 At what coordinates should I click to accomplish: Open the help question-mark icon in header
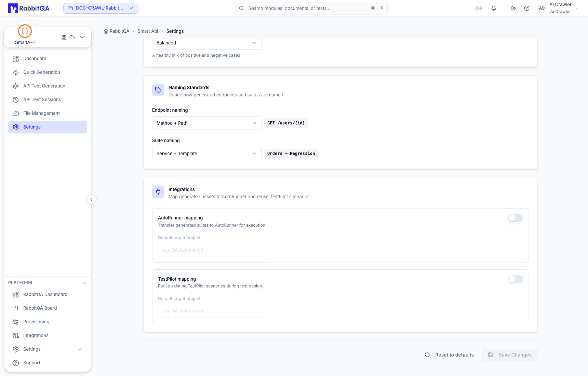point(527,8)
